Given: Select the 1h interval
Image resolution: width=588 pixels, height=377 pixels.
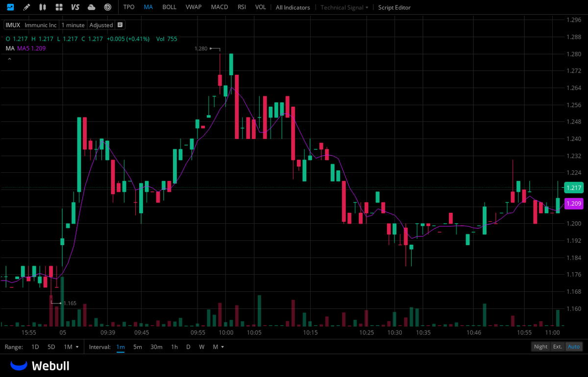Looking at the screenshot, I should (x=174, y=347).
